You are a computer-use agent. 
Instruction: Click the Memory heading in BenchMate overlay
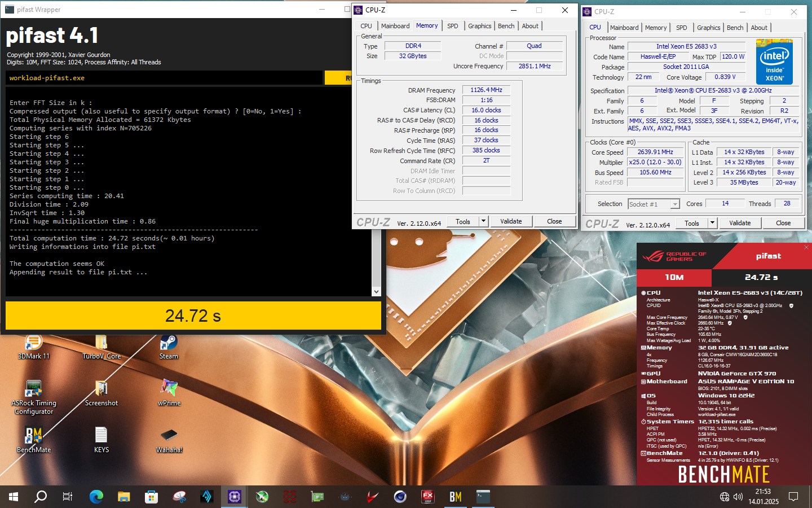(x=659, y=348)
